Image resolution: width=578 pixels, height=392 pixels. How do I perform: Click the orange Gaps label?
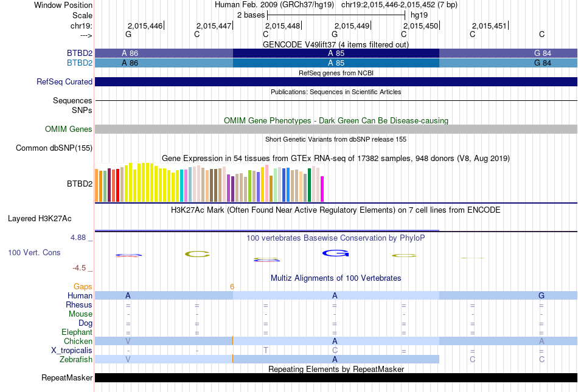pos(83,286)
